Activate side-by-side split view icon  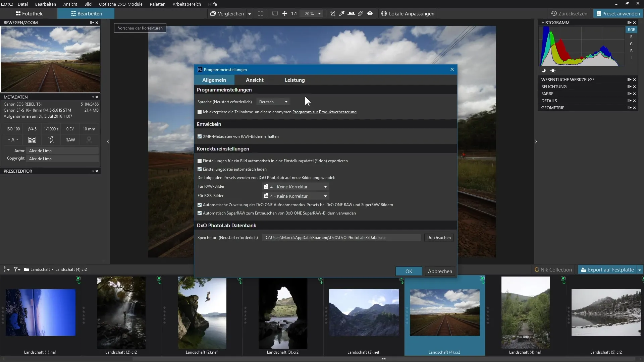pyautogui.click(x=261, y=13)
